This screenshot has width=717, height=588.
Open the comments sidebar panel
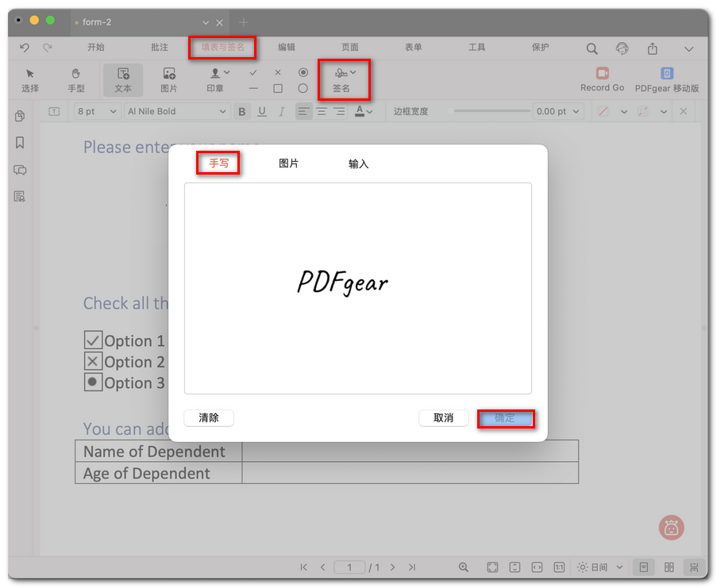pyautogui.click(x=20, y=170)
